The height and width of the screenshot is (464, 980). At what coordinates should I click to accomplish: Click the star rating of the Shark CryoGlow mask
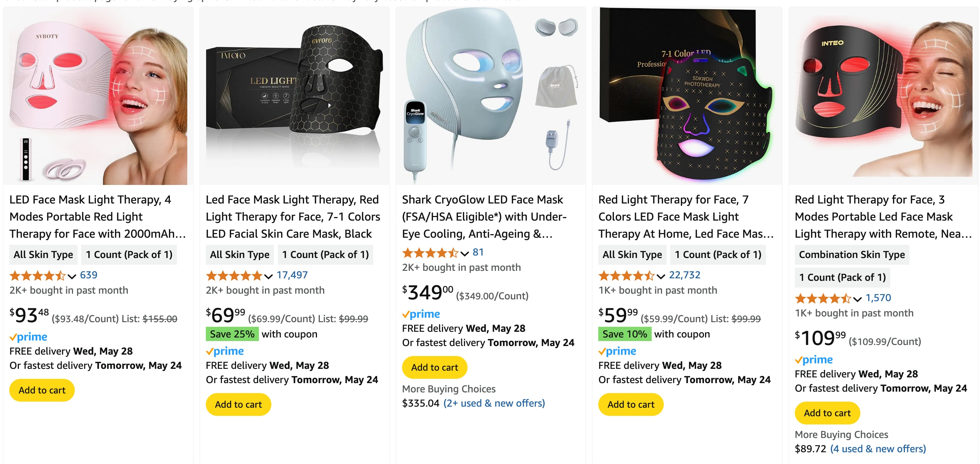click(430, 252)
